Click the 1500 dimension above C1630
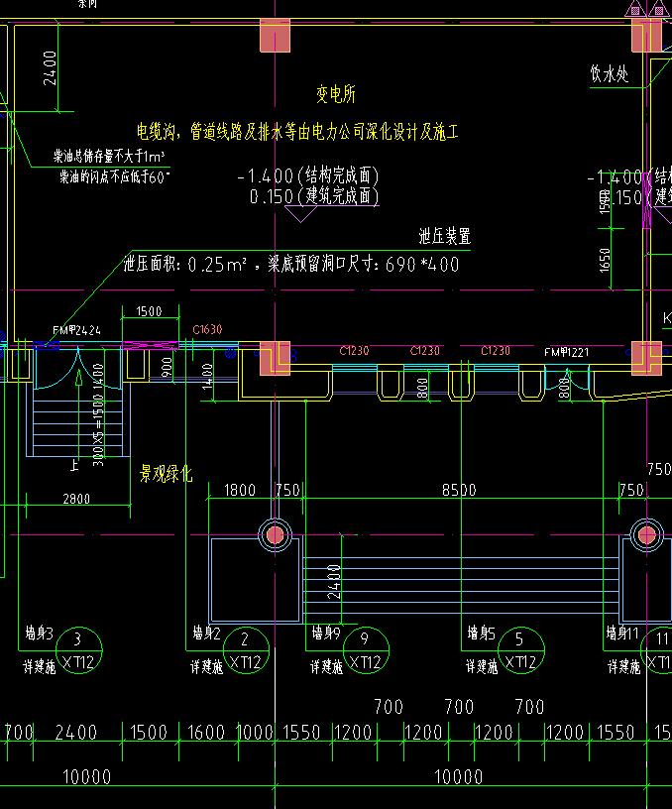Image resolution: width=672 pixels, height=809 pixels. [149, 312]
